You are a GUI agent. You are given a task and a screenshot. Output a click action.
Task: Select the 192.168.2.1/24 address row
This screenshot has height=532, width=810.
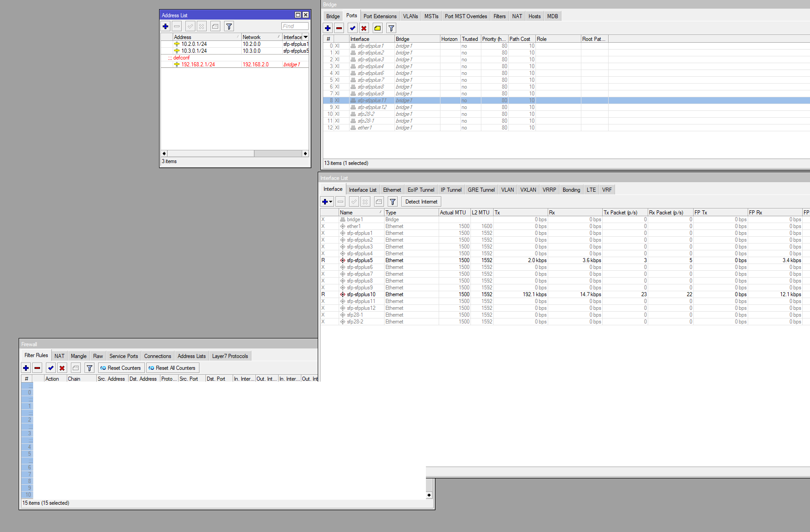(x=235, y=65)
